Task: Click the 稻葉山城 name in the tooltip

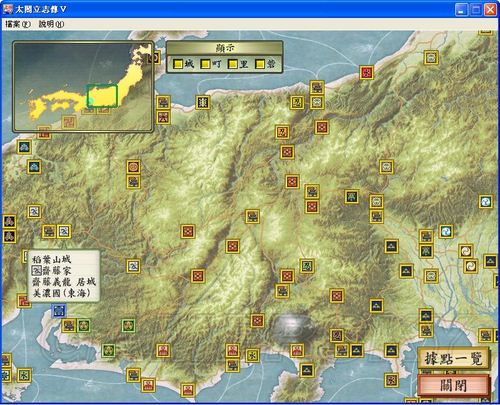Action: (x=51, y=259)
